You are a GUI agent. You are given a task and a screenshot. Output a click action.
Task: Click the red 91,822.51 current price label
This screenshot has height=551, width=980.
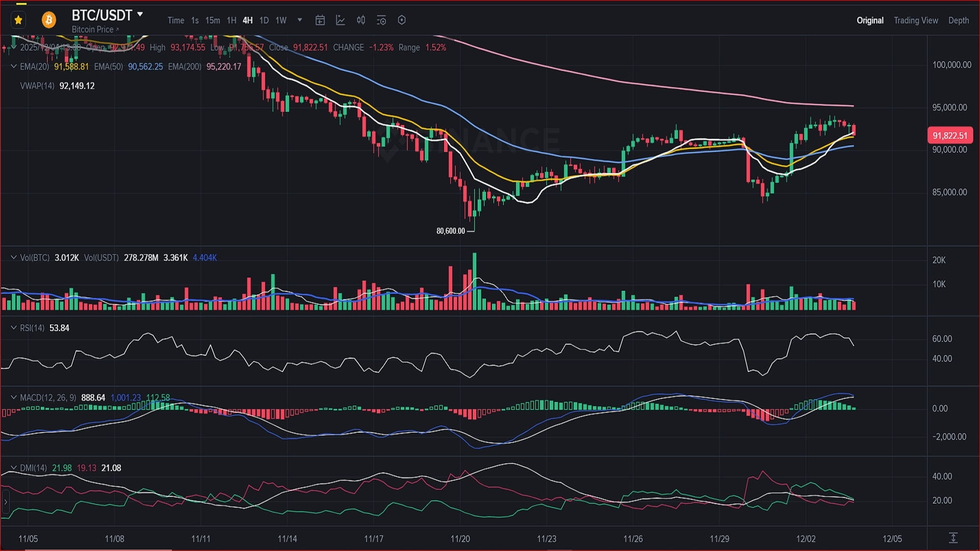coord(949,136)
